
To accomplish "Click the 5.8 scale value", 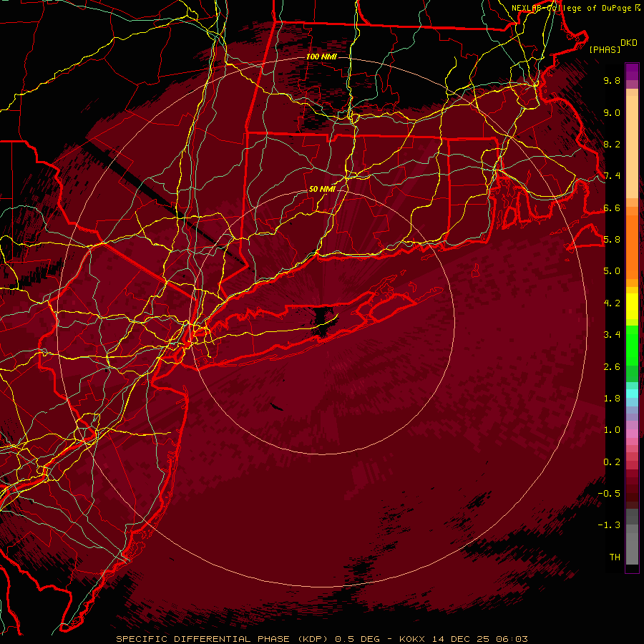I will [x=612, y=240].
